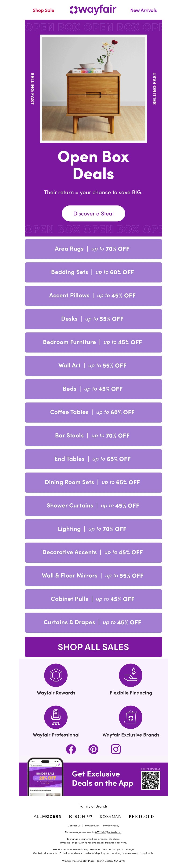Click the SHOP ALL SALES banner
The image size is (187, 868).
click(93, 647)
